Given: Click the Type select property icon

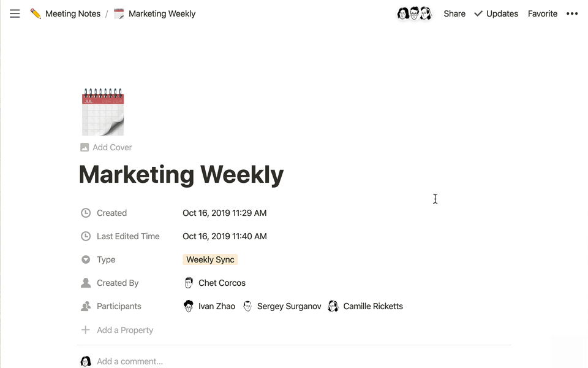Looking at the screenshot, I should 86,259.
